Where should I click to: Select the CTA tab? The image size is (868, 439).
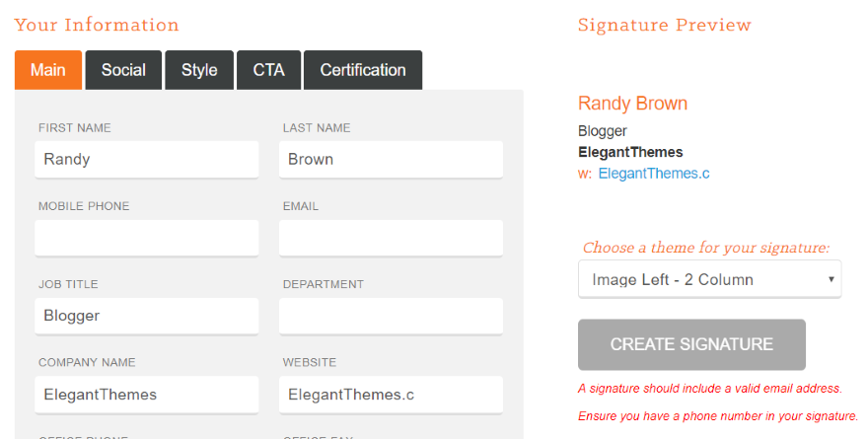coord(268,70)
